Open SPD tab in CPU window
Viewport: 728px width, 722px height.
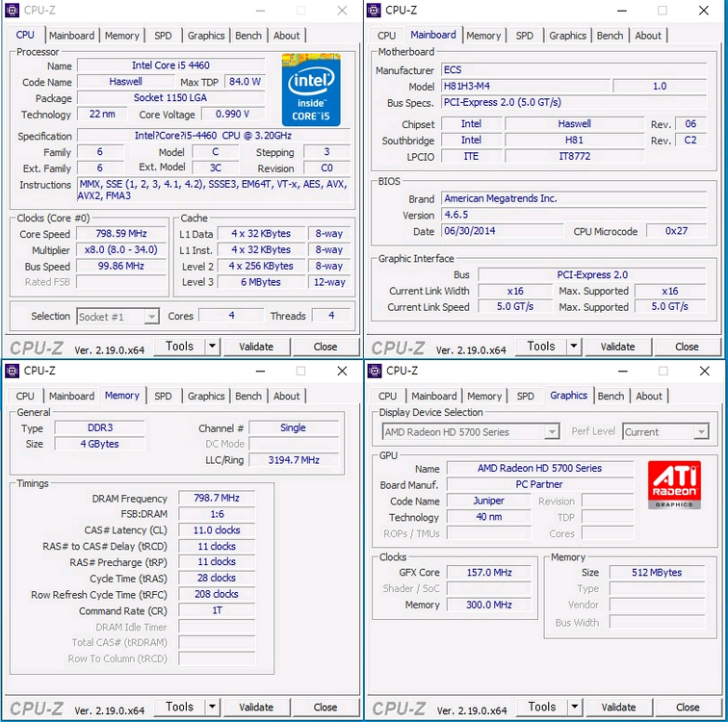tap(163, 36)
